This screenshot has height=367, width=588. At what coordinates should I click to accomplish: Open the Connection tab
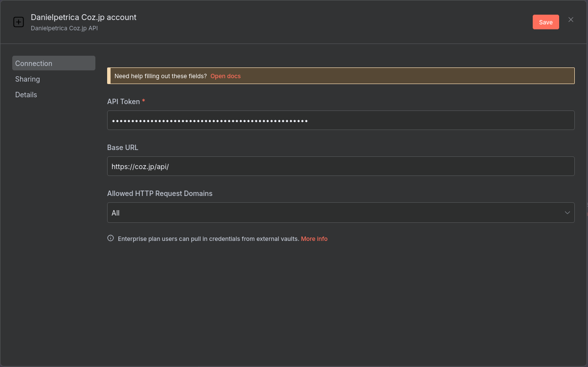tap(53, 64)
